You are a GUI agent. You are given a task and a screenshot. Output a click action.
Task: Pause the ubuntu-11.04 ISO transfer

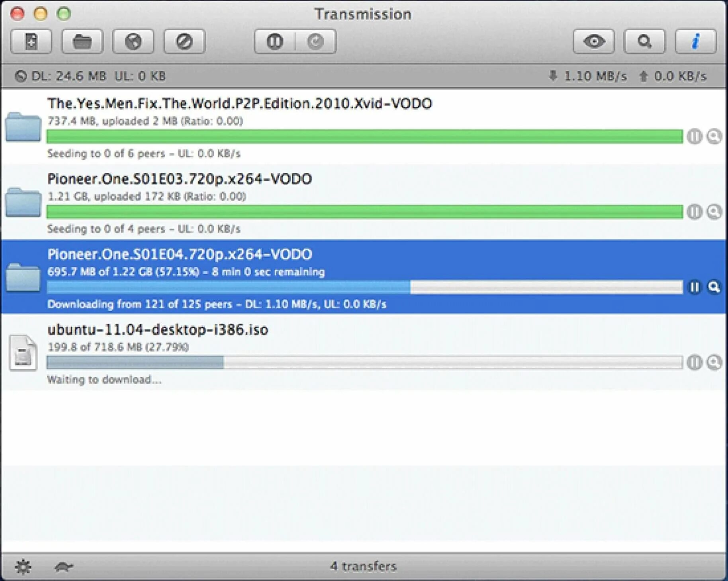pos(695,363)
